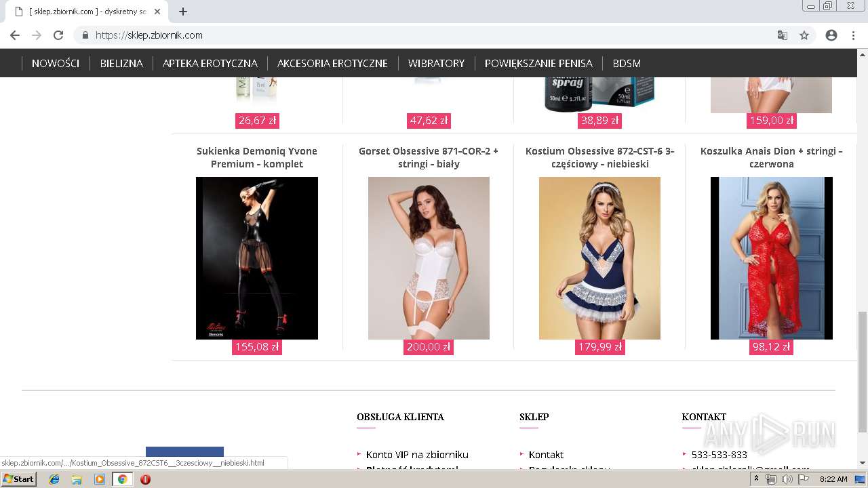
Task: Open the media player taskbar icon
Action: click(100, 479)
